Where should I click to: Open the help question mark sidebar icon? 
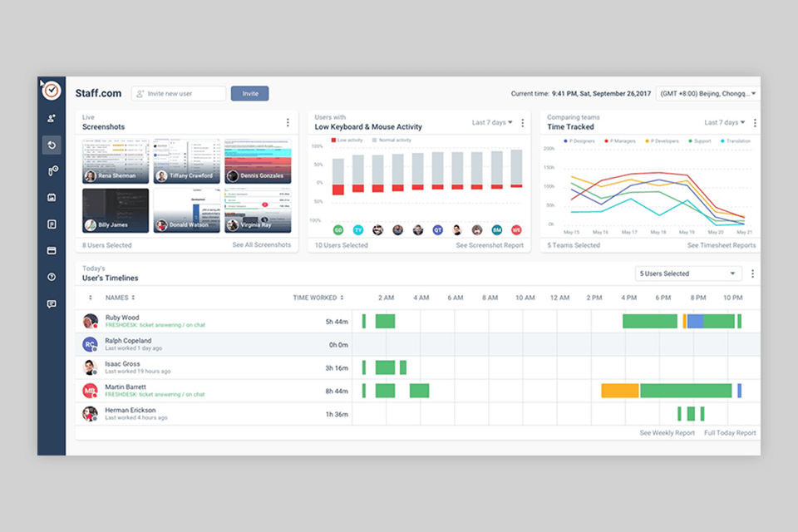point(52,277)
